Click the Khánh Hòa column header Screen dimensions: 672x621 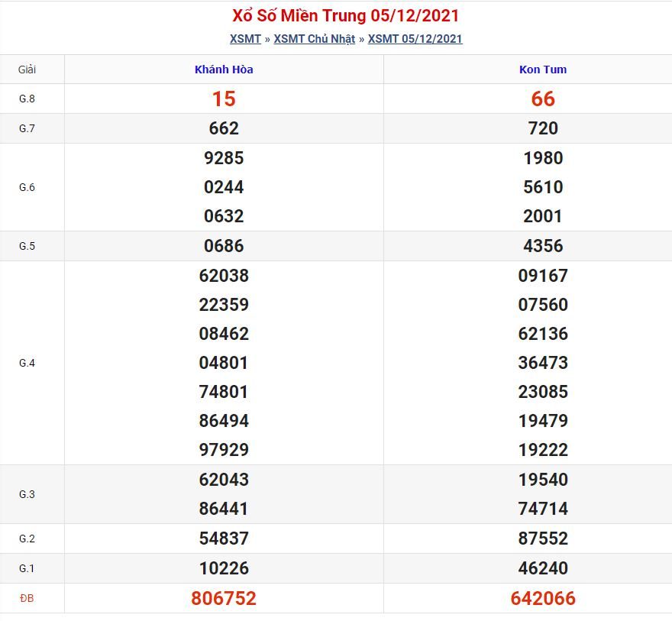(x=224, y=70)
